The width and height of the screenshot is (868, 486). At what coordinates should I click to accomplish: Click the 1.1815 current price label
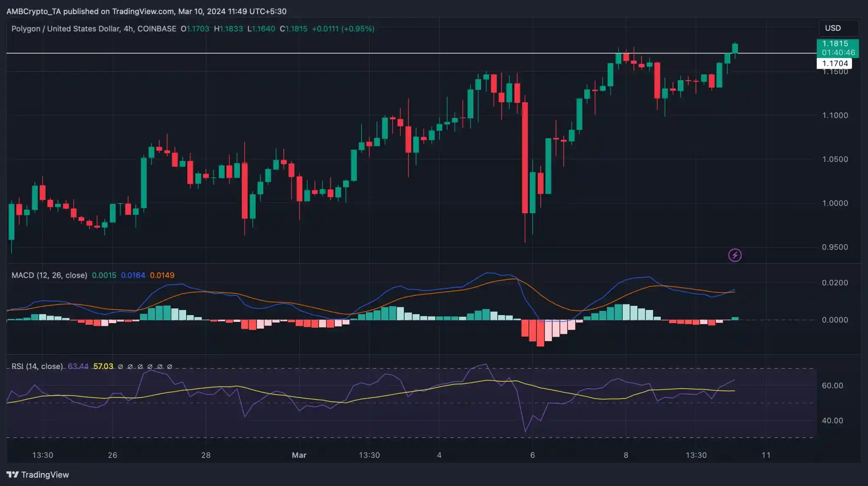[x=837, y=48]
